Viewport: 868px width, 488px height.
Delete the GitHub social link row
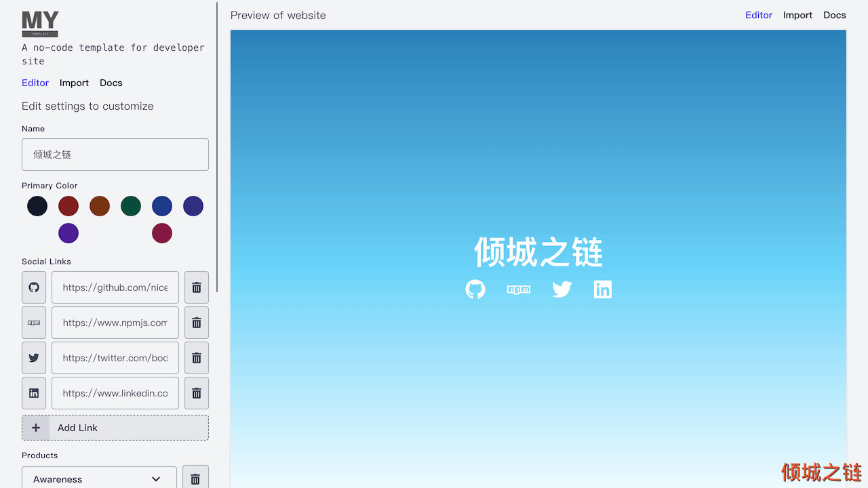[197, 287]
